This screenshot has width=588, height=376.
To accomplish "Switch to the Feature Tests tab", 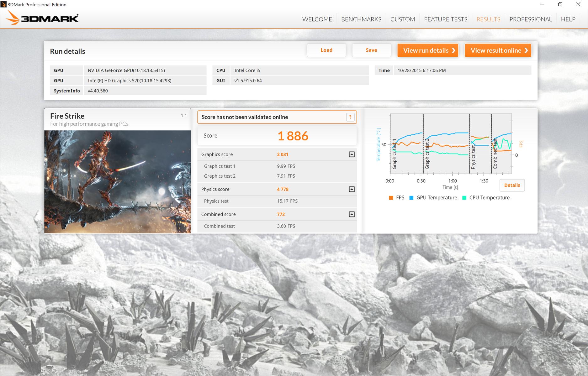I will 446,19.
